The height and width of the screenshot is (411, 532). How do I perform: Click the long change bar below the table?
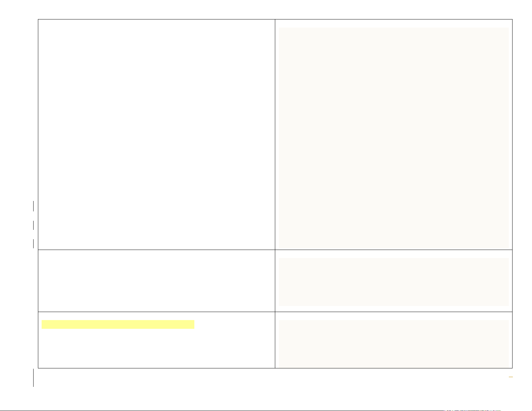34,378
